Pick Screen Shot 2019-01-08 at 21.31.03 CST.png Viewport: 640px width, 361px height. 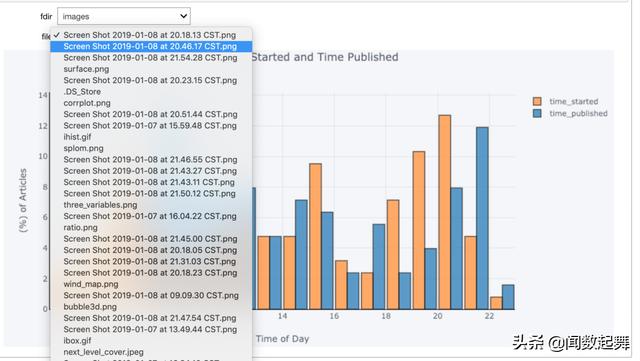pyautogui.click(x=151, y=262)
